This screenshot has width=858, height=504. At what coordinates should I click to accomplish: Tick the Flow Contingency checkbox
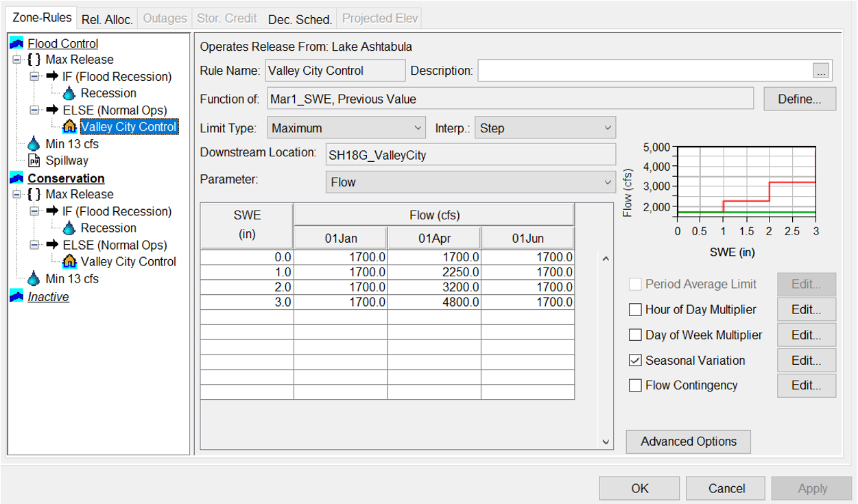[x=635, y=385]
